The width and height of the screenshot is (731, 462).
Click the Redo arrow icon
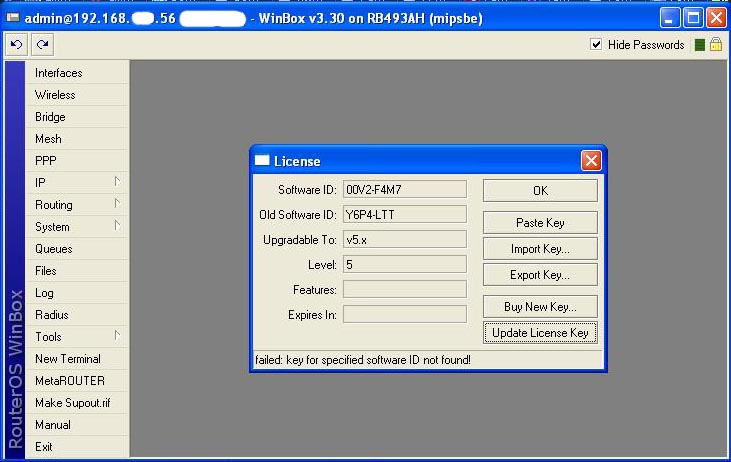coord(42,45)
